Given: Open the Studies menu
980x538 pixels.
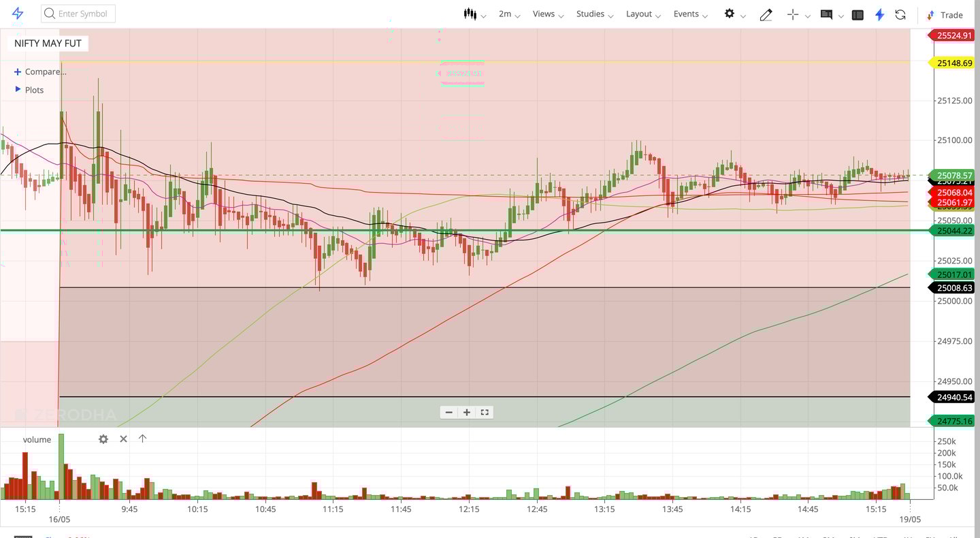Looking at the screenshot, I should (x=595, y=14).
